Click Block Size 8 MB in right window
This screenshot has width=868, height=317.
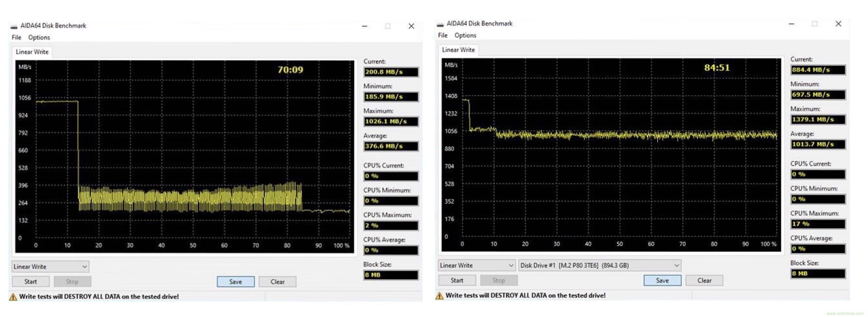[x=818, y=274]
